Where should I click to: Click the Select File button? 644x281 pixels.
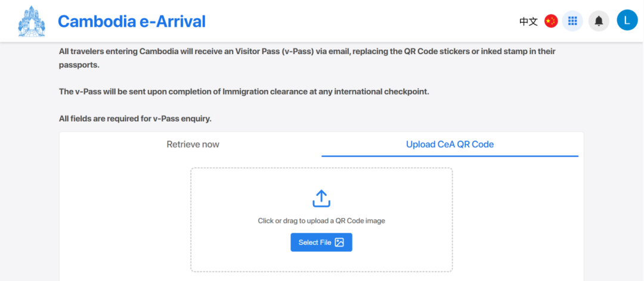[321, 242]
